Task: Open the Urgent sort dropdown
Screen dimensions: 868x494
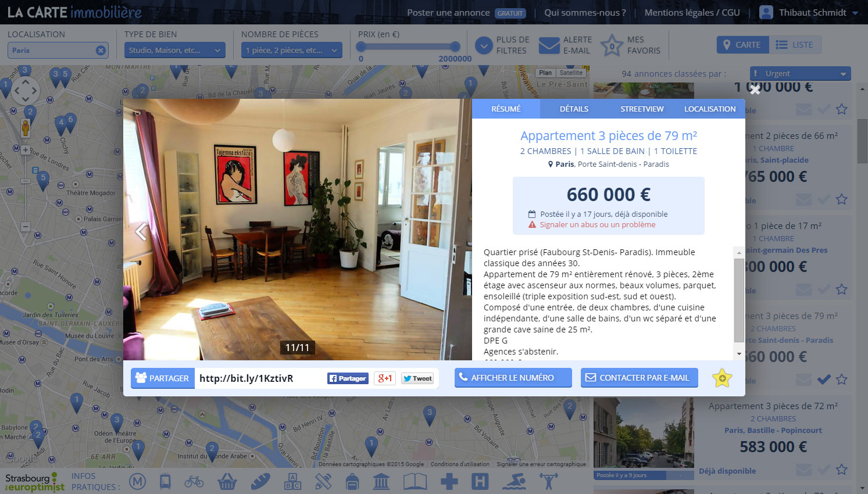Action: tap(800, 73)
